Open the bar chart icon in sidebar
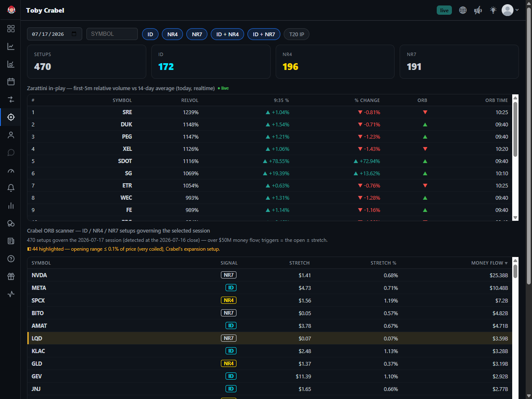Image resolution: width=532 pixels, height=399 pixels. (11, 206)
